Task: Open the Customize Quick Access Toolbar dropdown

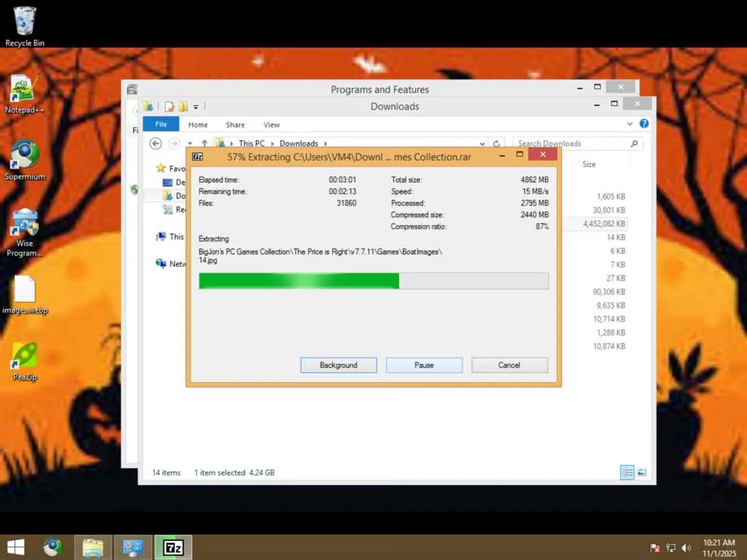Action: (196, 107)
